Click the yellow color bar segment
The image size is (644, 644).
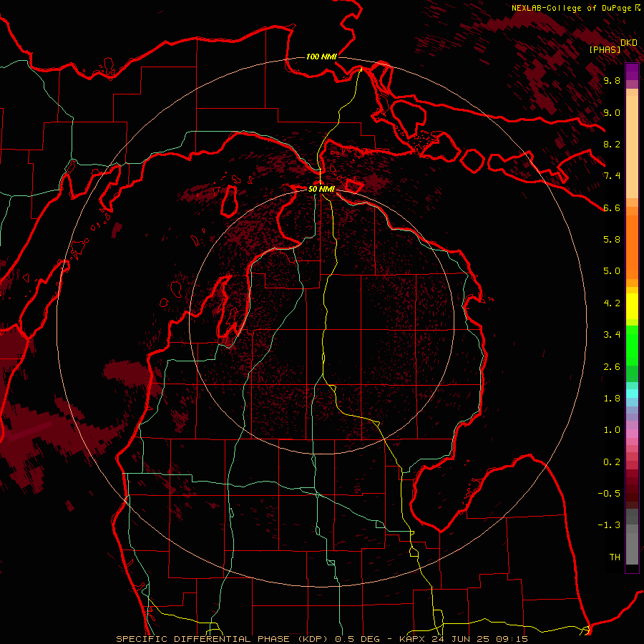[x=632, y=306]
